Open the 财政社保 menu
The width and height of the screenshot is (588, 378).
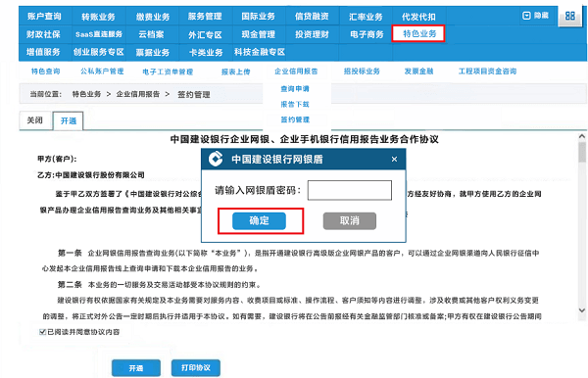tap(43, 34)
